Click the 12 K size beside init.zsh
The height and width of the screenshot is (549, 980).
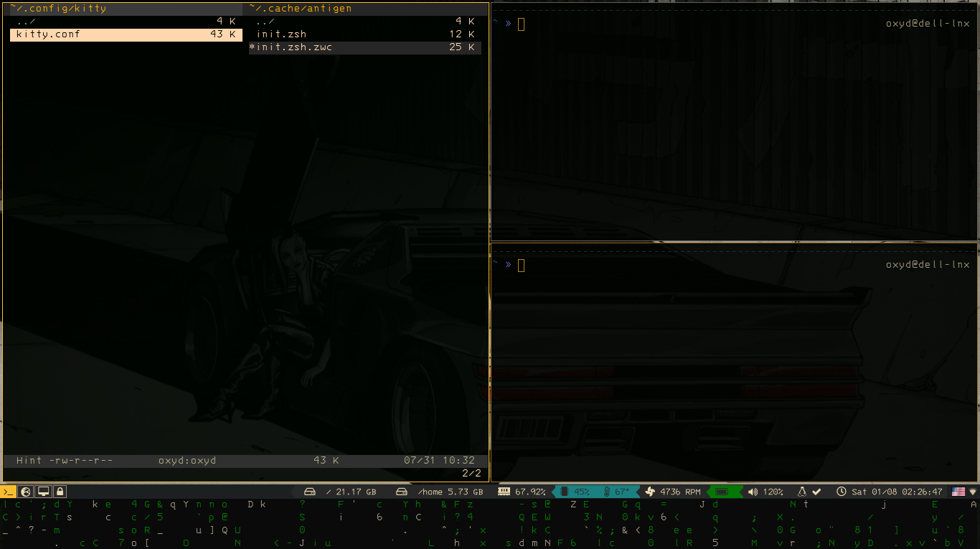click(462, 34)
